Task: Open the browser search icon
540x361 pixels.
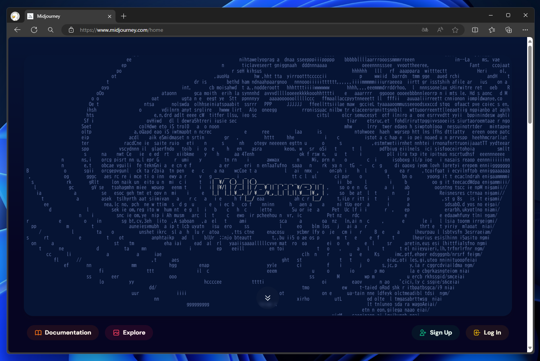Action: pos(51,30)
